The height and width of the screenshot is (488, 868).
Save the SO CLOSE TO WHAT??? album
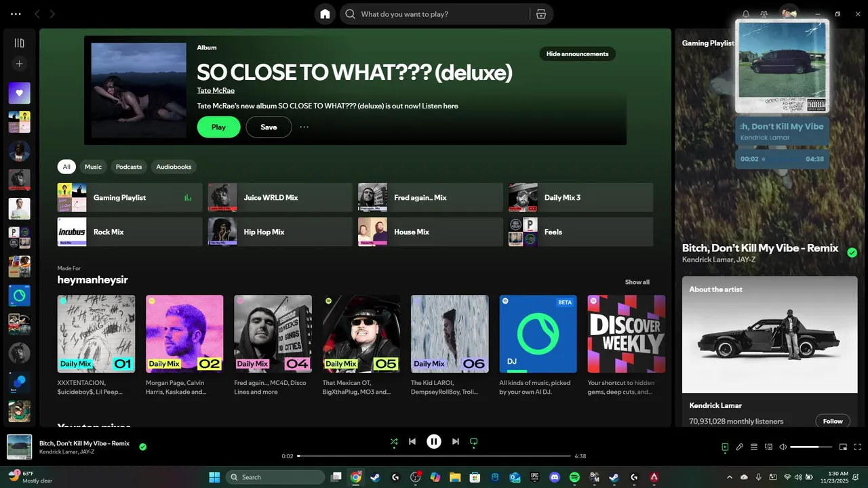click(269, 127)
